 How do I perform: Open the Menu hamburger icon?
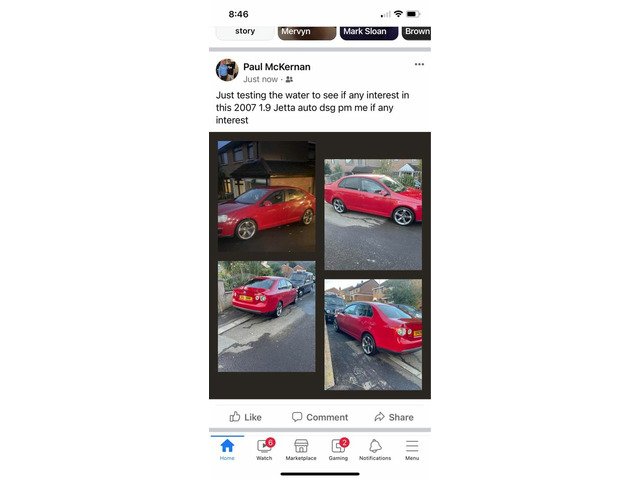412,446
